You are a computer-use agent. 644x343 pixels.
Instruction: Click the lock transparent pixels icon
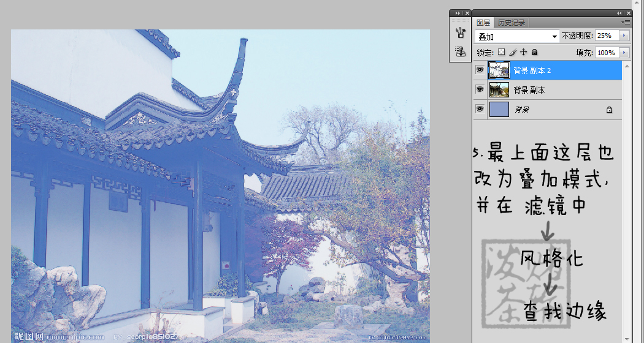[501, 53]
